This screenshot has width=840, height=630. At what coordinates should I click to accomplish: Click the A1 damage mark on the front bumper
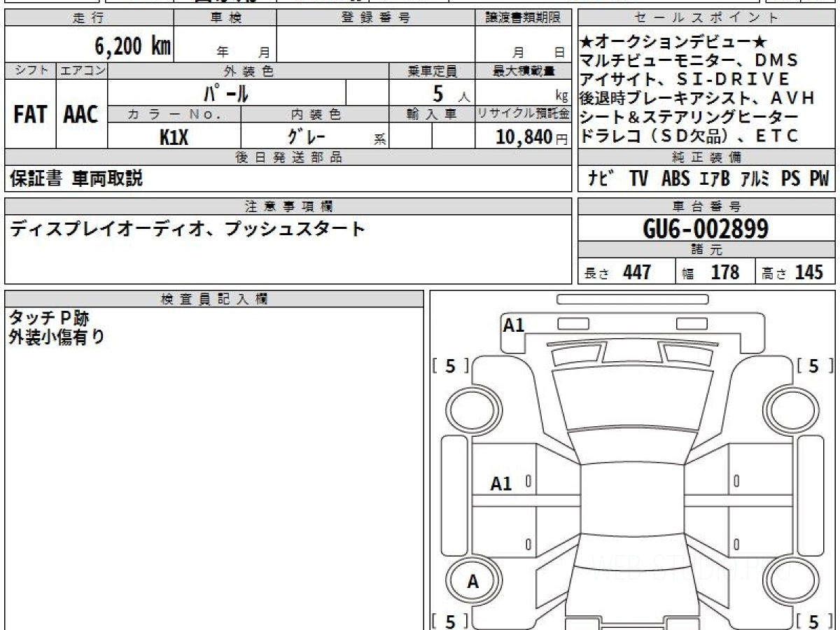click(x=514, y=325)
